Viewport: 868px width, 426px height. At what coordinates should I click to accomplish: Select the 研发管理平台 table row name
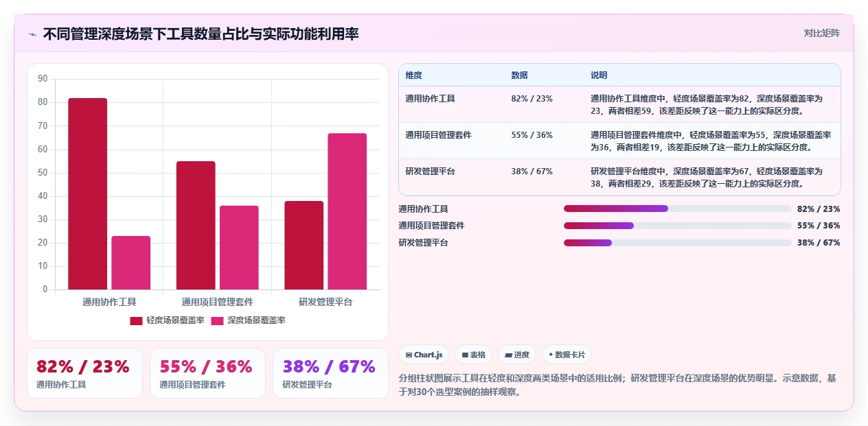click(x=431, y=171)
